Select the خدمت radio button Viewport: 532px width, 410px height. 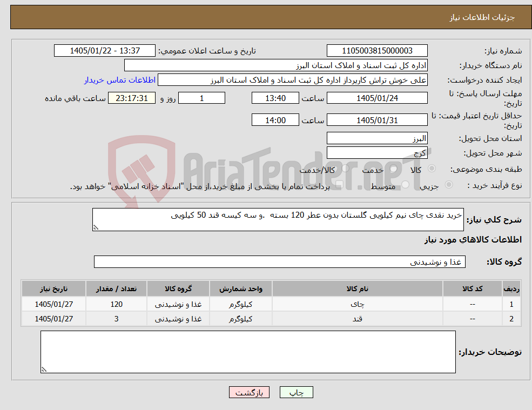click(x=393, y=169)
